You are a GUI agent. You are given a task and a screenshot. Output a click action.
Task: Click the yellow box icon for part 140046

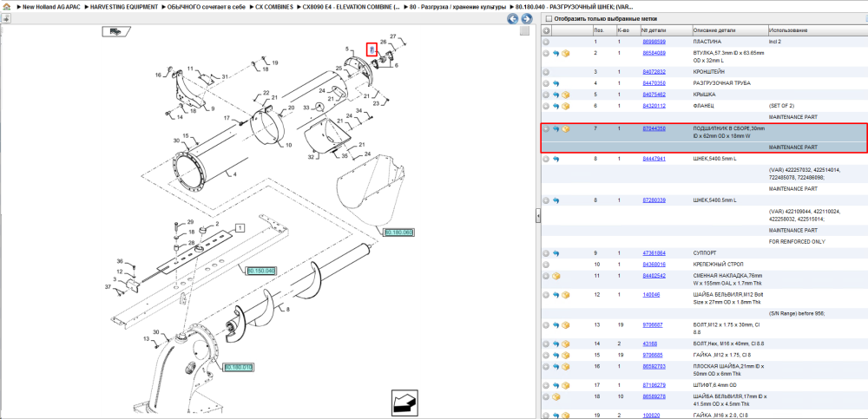566,295
